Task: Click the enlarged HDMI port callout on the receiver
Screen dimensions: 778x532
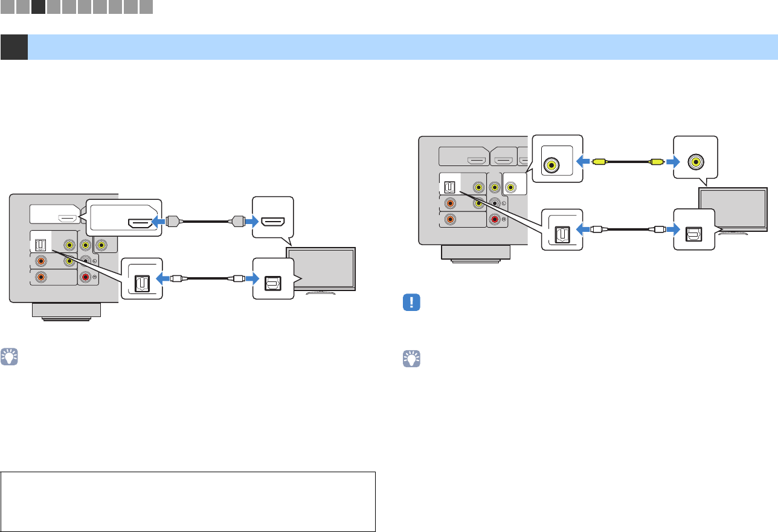Action: point(124,217)
